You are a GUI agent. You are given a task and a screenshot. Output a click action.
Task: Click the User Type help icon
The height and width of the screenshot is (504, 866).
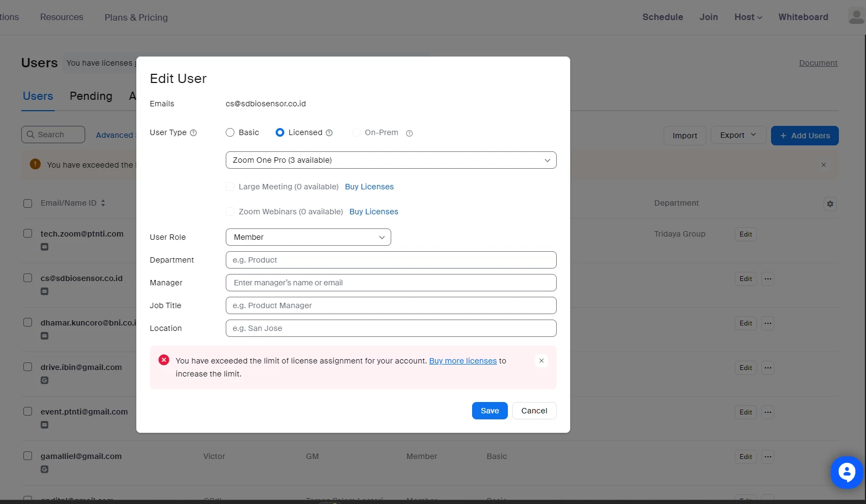point(193,133)
